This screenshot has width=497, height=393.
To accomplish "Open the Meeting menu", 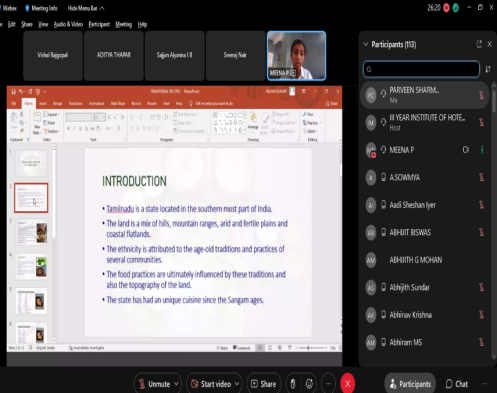I will [x=124, y=24].
